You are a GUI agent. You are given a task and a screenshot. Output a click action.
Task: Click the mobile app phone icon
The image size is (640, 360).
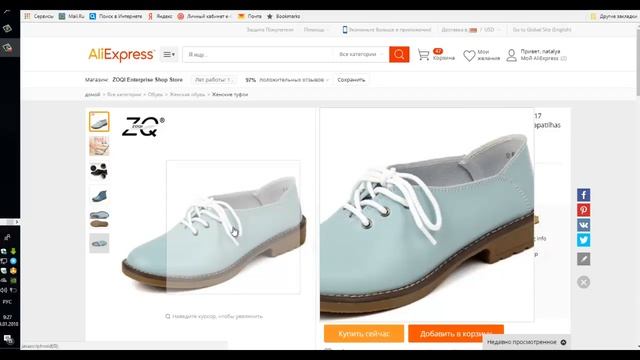coord(345,30)
